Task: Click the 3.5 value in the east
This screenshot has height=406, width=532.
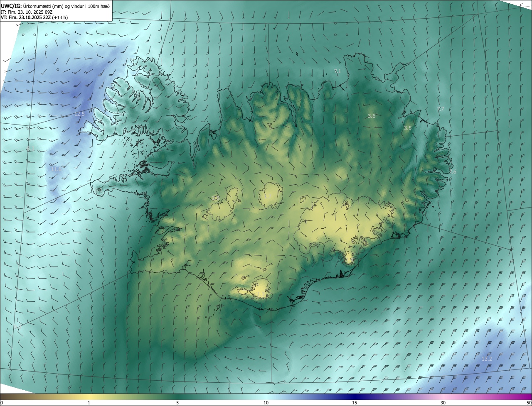Action: pyautogui.click(x=408, y=128)
